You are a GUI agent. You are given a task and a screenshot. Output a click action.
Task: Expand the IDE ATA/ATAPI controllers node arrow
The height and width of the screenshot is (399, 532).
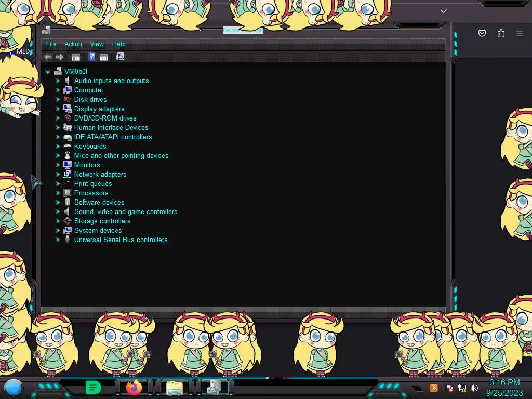tap(57, 137)
